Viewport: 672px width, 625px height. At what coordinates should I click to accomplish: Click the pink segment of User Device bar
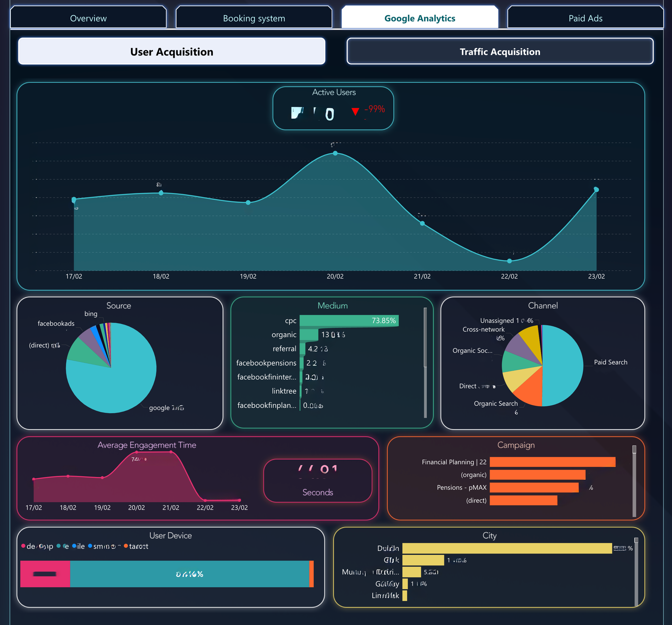45,574
